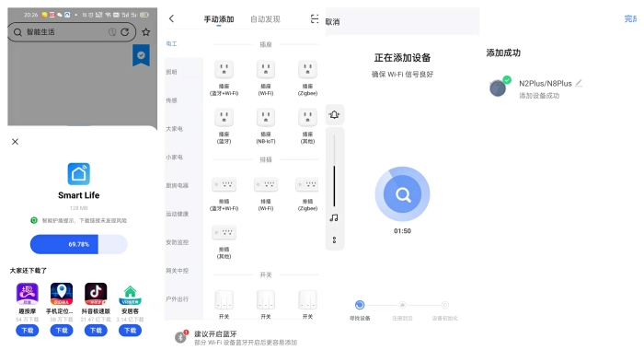Tap the star favorite icon beside search bar

pyautogui.click(x=145, y=31)
